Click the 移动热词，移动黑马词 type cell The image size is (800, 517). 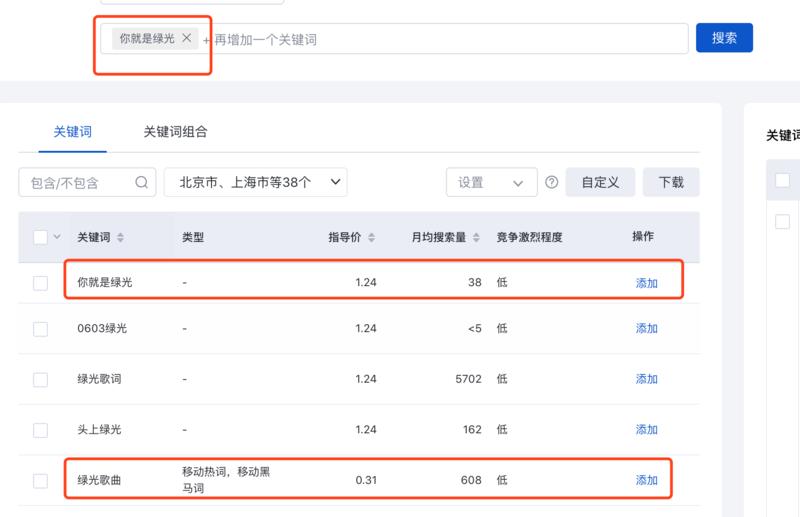tap(226, 480)
